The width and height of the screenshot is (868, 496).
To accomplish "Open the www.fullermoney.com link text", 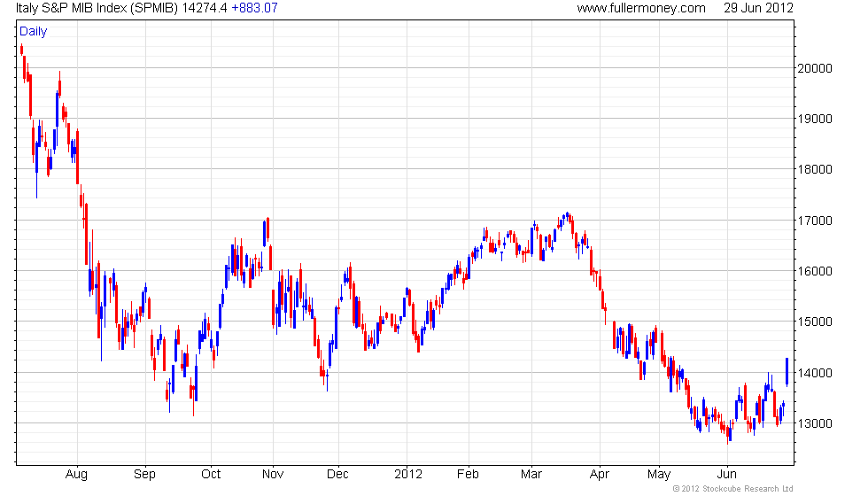I will point(641,8).
